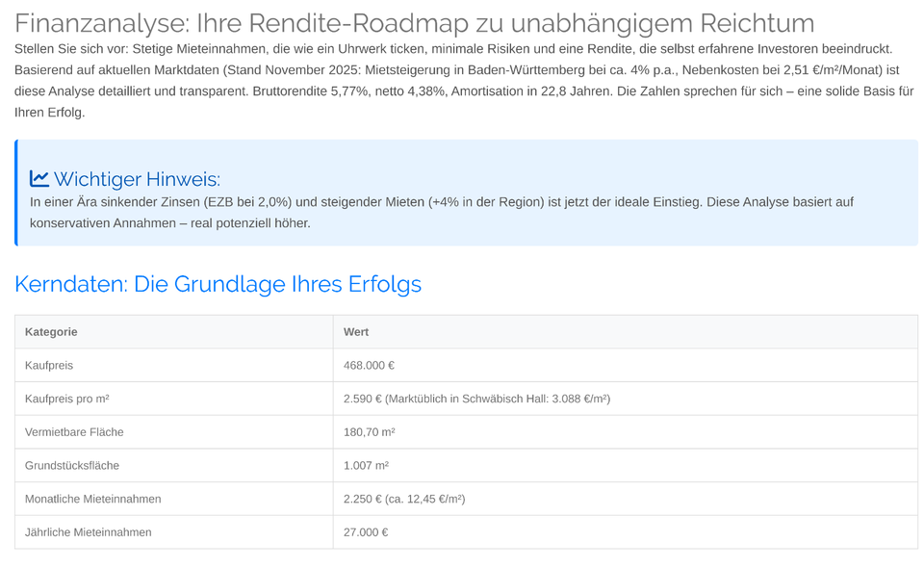Click the 27.000 € annual rent value
The image size is (924, 568).
pos(366,532)
